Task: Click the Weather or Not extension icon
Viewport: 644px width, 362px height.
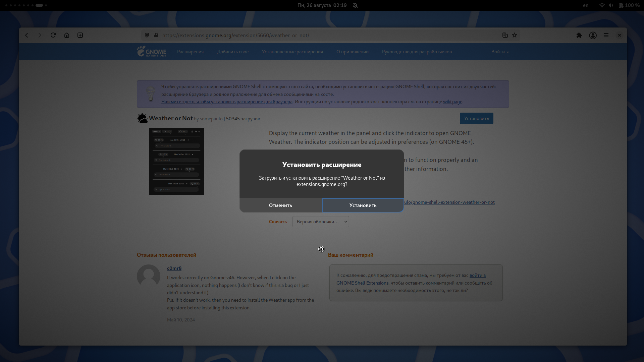Action: pyautogui.click(x=142, y=118)
